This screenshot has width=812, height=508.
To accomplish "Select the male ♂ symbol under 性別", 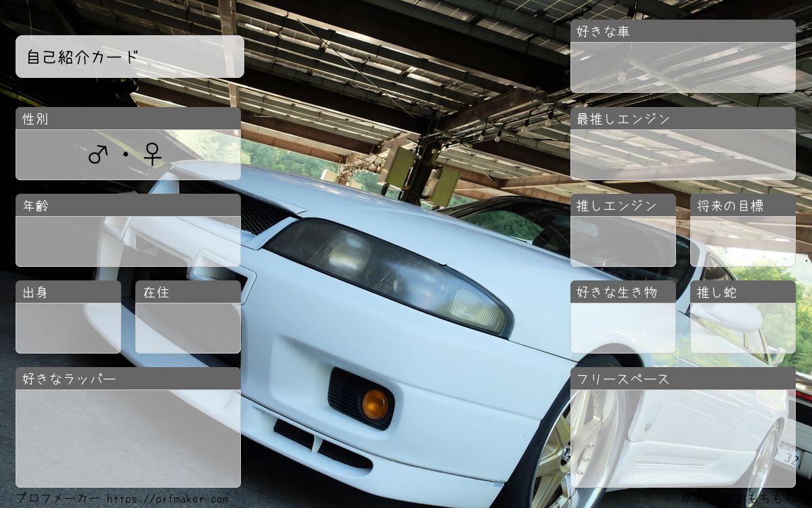I will 98,155.
